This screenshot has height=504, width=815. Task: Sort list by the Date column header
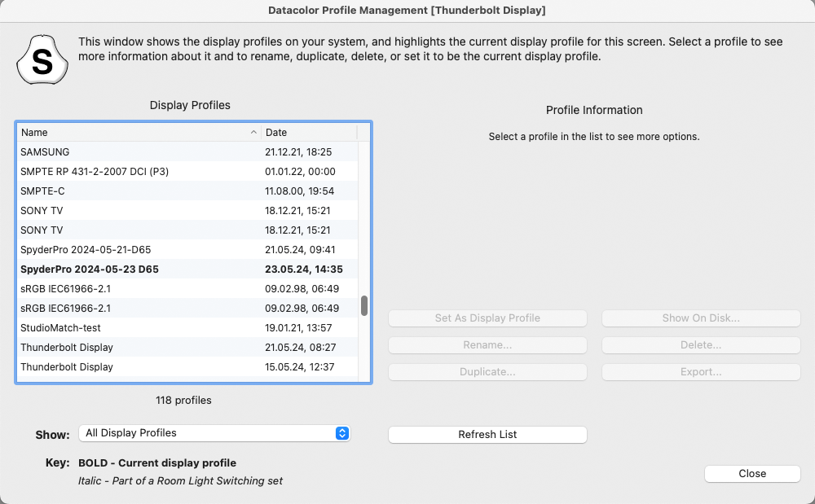[309, 133]
